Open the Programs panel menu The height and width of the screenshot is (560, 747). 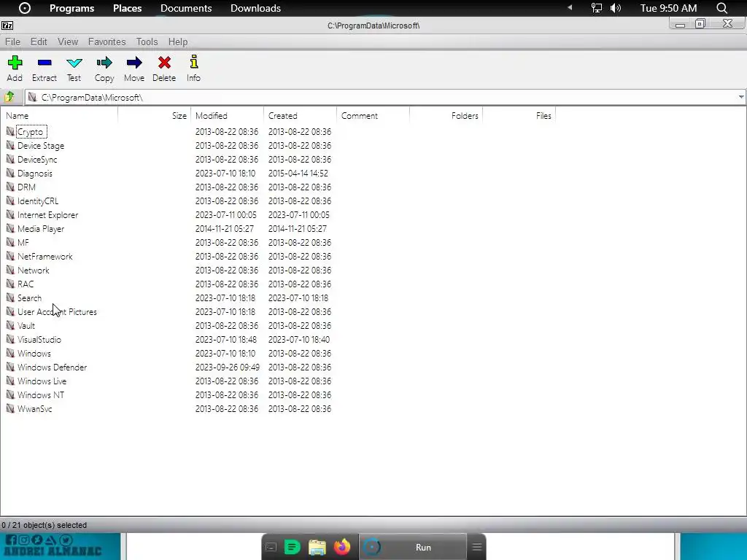(x=72, y=8)
